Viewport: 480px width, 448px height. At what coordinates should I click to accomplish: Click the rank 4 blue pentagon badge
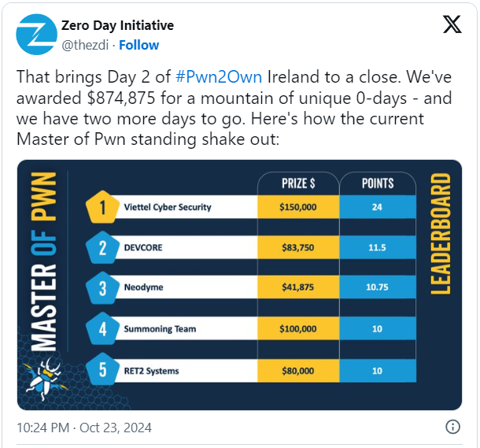tap(103, 328)
